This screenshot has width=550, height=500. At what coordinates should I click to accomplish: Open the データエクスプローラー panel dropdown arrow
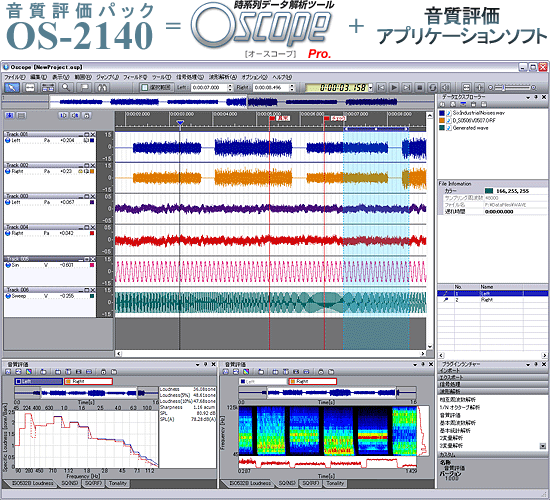click(528, 98)
